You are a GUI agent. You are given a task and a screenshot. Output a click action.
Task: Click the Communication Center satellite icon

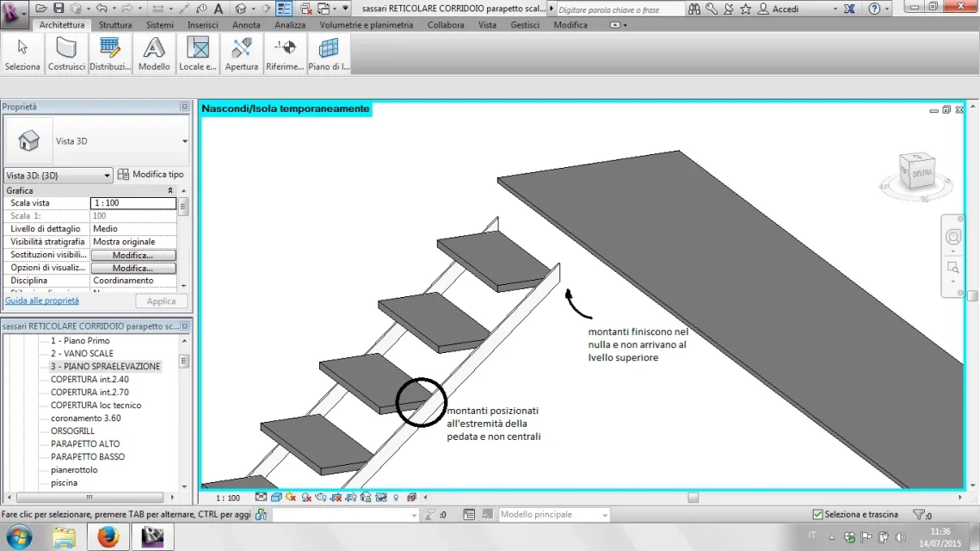point(729,9)
